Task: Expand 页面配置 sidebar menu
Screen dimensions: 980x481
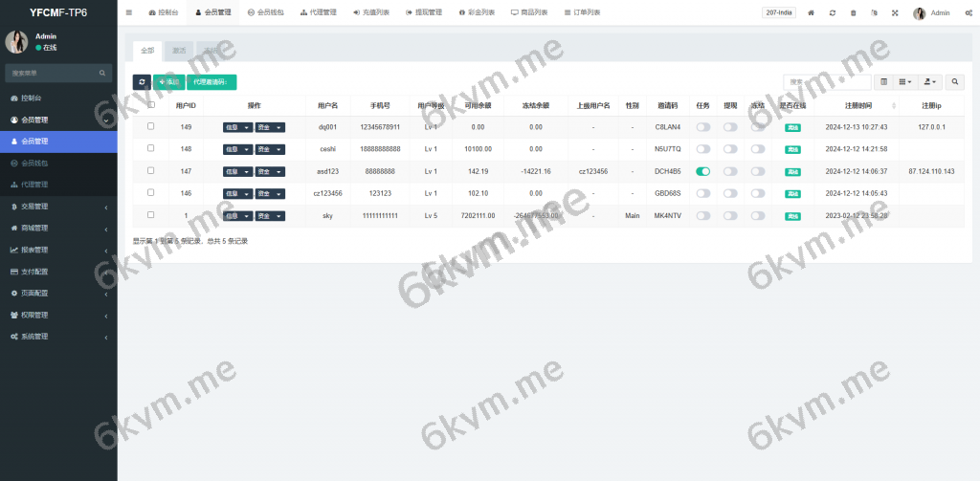Action: coord(58,293)
